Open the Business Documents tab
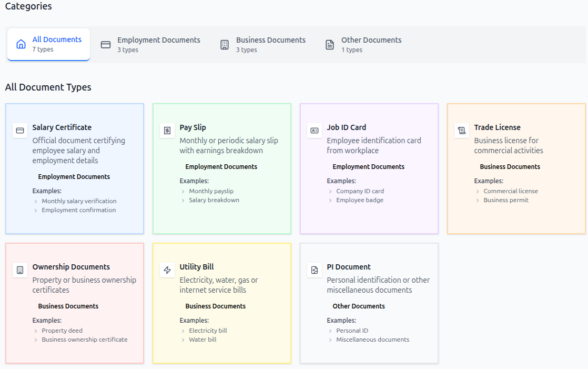 (x=262, y=45)
